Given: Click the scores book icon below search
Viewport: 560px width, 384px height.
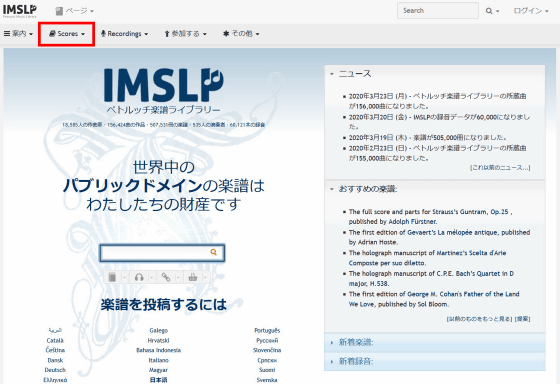Looking at the screenshot, I should [x=112, y=277].
